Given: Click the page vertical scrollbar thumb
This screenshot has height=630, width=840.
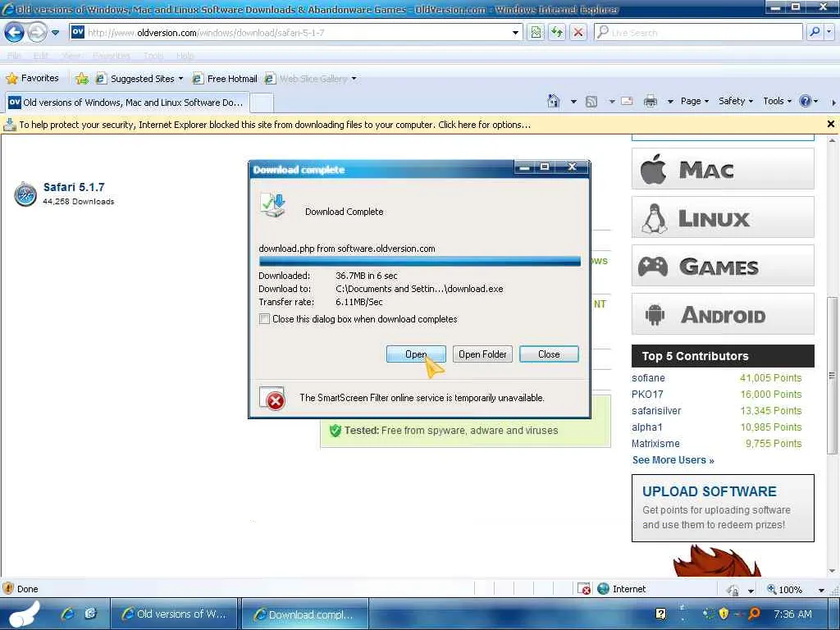Looking at the screenshot, I should click(832, 376).
